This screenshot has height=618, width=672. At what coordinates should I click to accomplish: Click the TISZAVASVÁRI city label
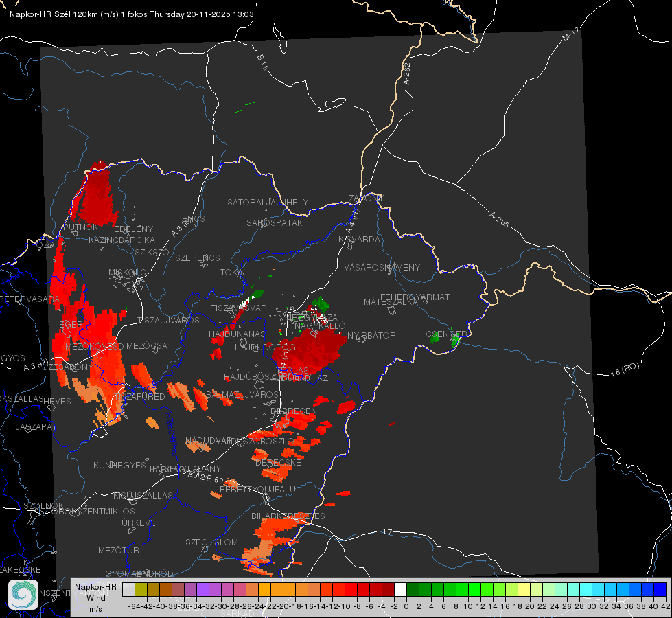click(240, 308)
